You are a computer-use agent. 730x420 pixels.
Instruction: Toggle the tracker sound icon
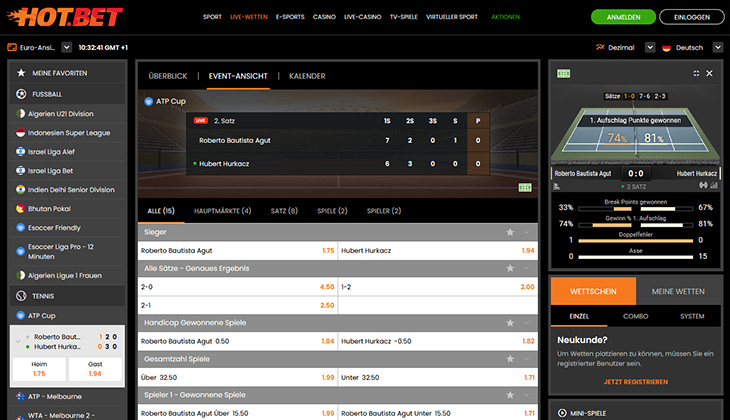(x=703, y=185)
